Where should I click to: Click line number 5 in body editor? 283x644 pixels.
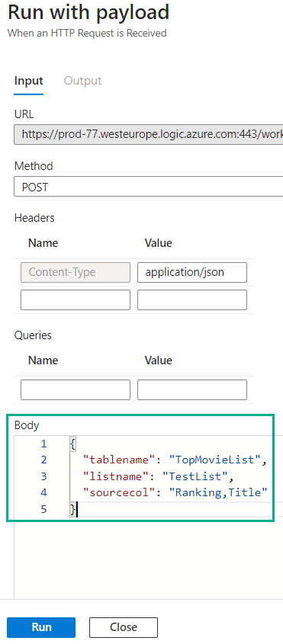[x=43, y=509]
